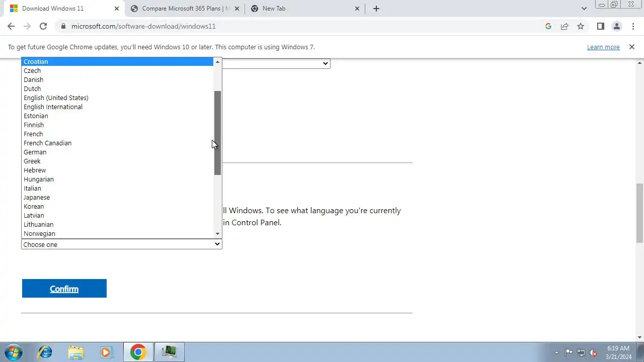Image resolution: width=644 pixels, height=362 pixels.
Task: Open the taskbar clock and date
Action: [618, 352]
